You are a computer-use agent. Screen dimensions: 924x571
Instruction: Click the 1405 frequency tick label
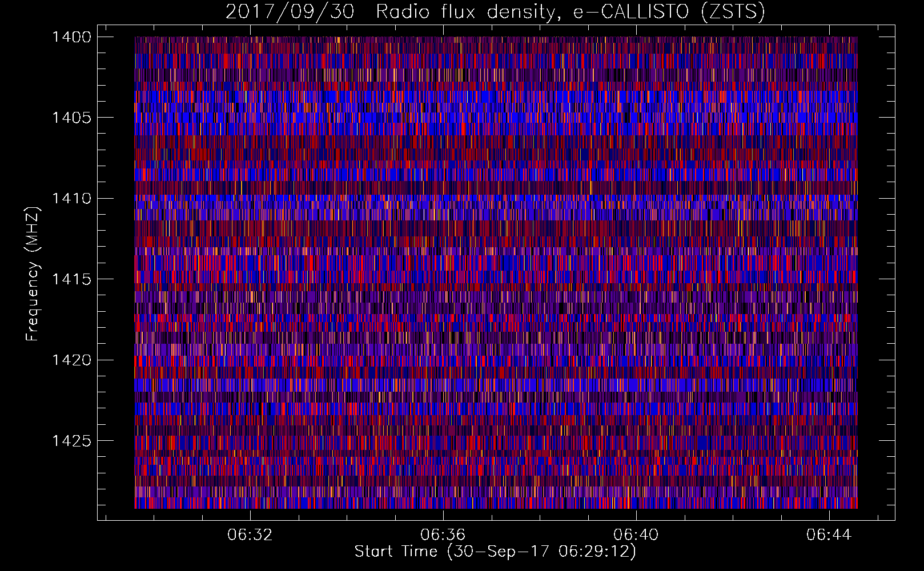point(71,118)
